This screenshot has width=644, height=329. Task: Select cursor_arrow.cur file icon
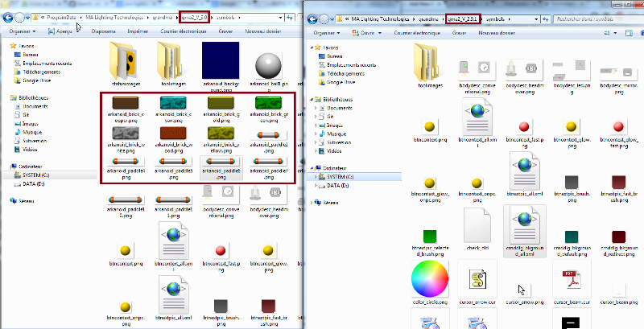(477, 280)
